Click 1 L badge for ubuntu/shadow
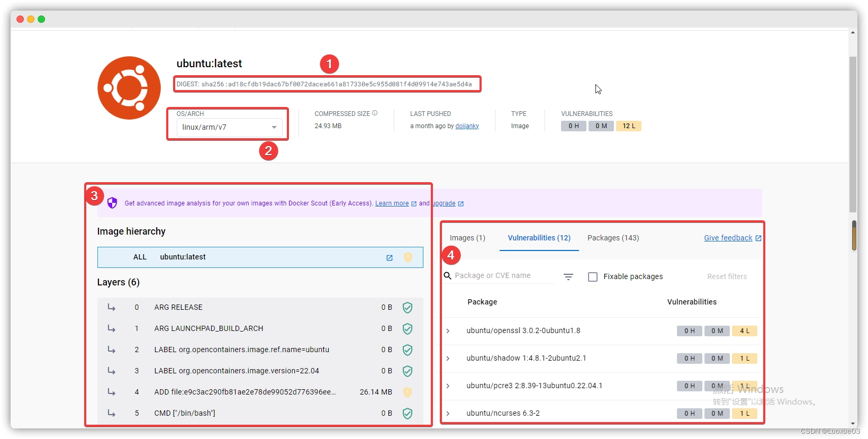The width and height of the screenshot is (868, 439). (x=745, y=359)
